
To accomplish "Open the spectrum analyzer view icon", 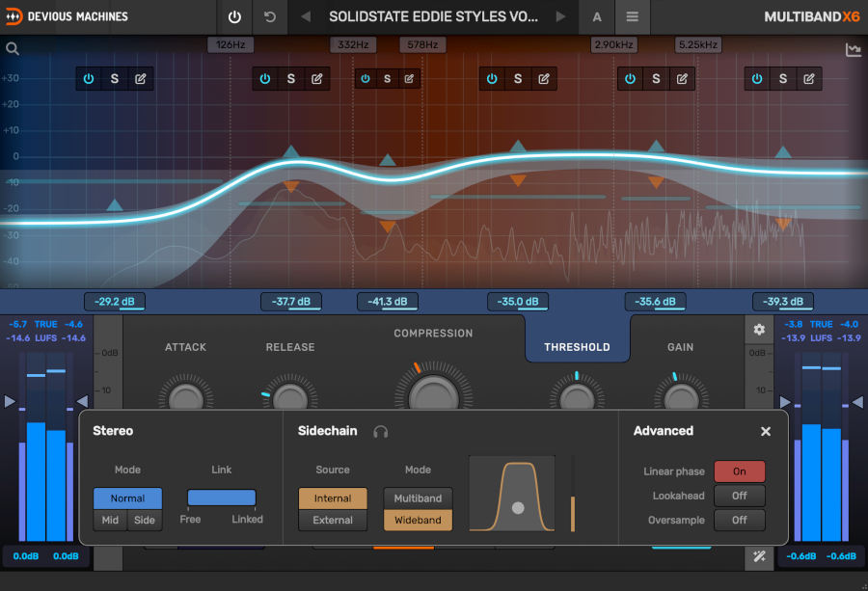I will (x=853, y=48).
